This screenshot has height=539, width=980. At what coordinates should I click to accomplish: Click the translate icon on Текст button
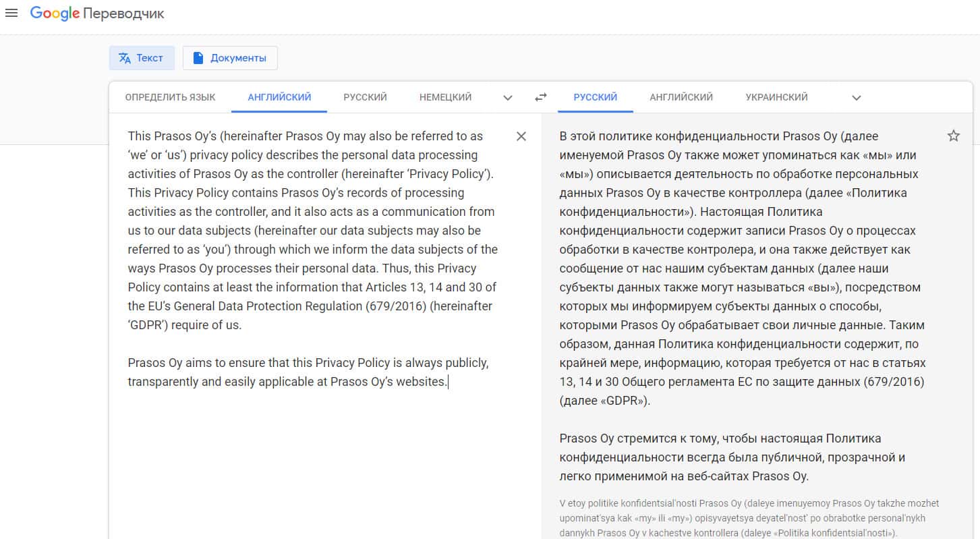pos(125,58)
